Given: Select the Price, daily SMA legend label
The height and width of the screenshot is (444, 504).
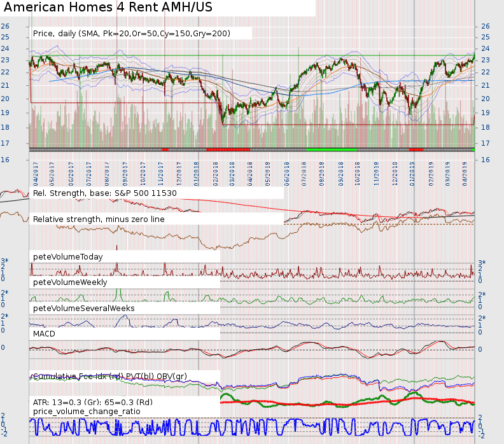Looking at the screenshot, I should (x=132, y=34).
